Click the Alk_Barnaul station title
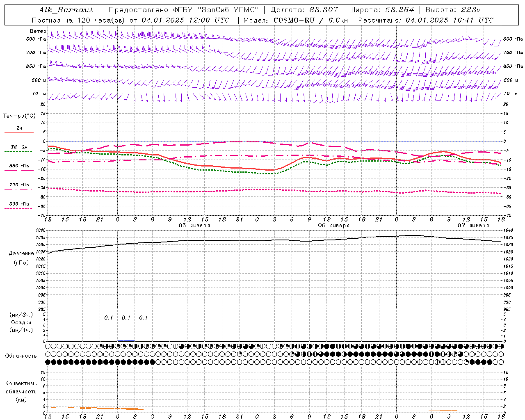525x420 pixels. point(66,10)
